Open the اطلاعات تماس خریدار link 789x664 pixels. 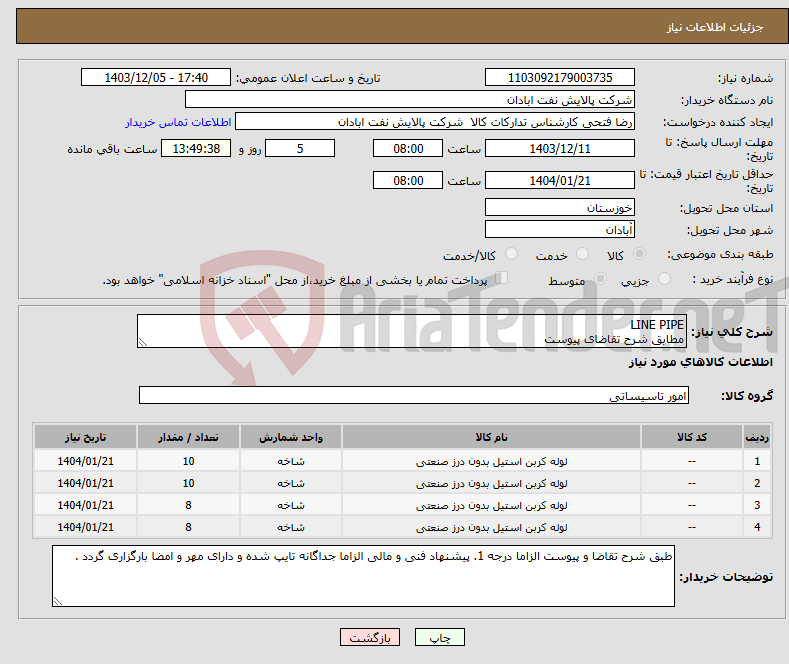click(x=178, y=122)
